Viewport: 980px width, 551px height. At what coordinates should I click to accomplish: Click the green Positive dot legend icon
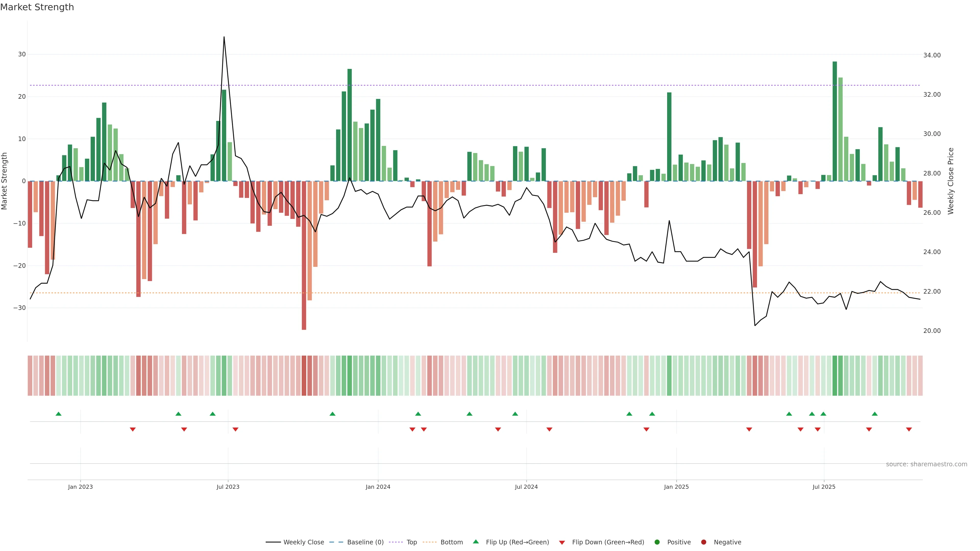(x=657, y=542)
